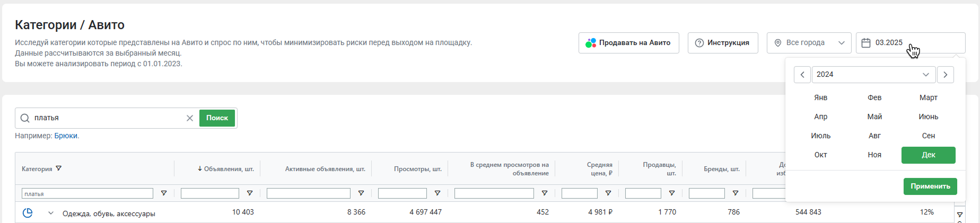Open filter icon under Объявления column
This screenshot has height=223, width=980.
click(x=250, y=193)
